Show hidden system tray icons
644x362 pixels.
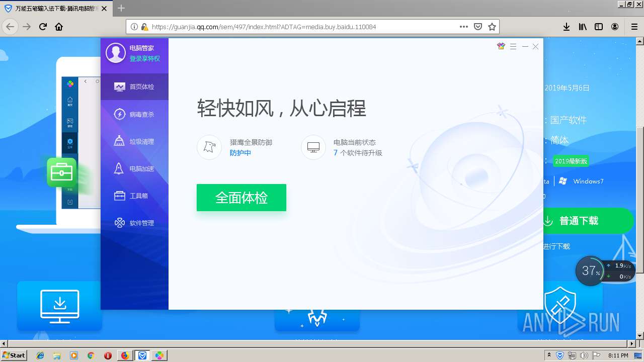[548, 355]
